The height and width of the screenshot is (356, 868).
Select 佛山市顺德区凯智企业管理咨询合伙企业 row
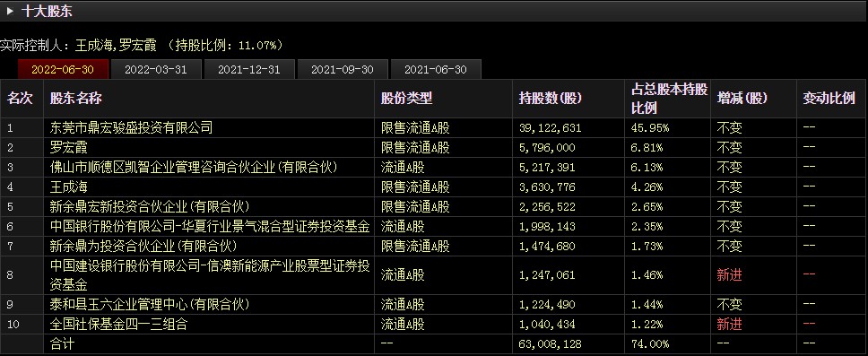194,167
